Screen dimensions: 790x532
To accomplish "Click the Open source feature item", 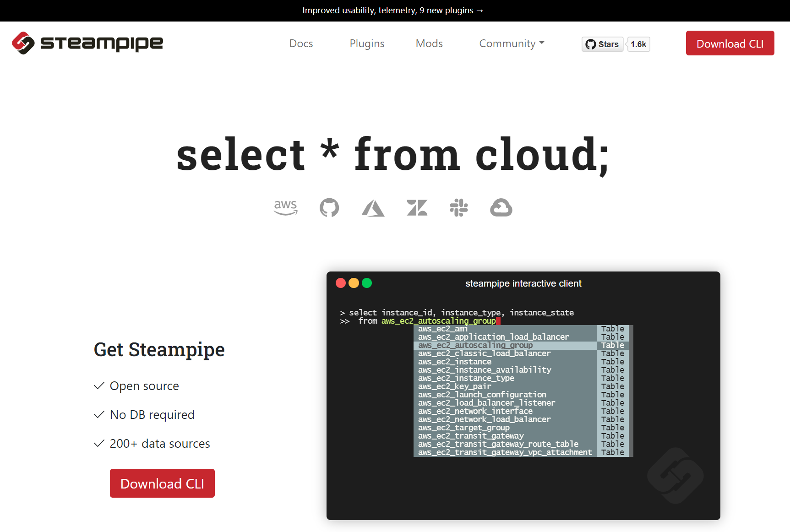I will [x=136, y=386].
